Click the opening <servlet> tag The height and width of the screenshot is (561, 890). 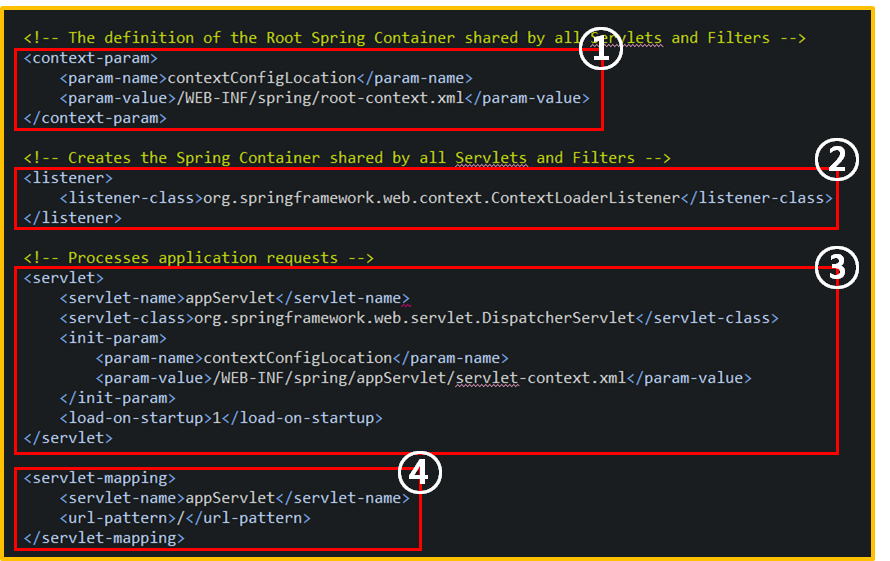(64, 278)
